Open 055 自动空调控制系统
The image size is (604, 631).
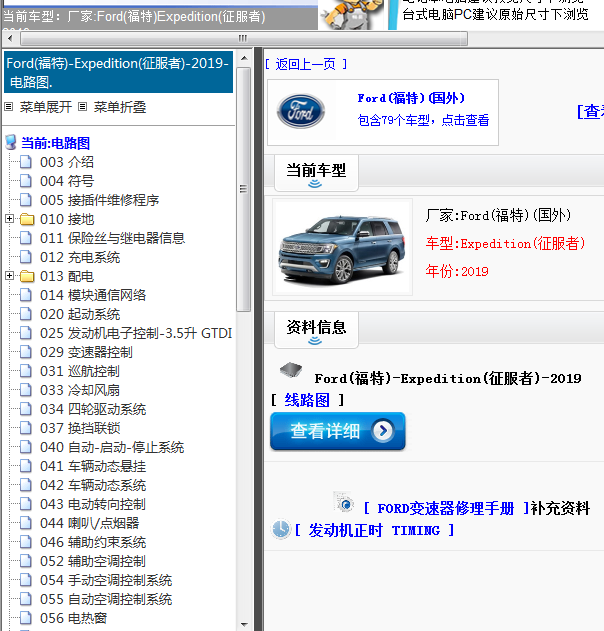106,599
